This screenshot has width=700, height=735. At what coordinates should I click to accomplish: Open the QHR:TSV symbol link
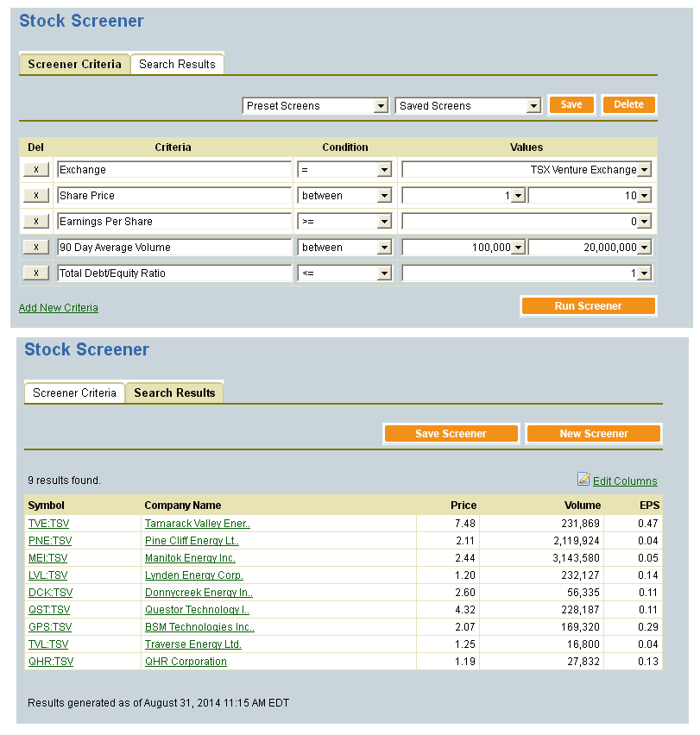pyautogui.click(x=51, y=662)
